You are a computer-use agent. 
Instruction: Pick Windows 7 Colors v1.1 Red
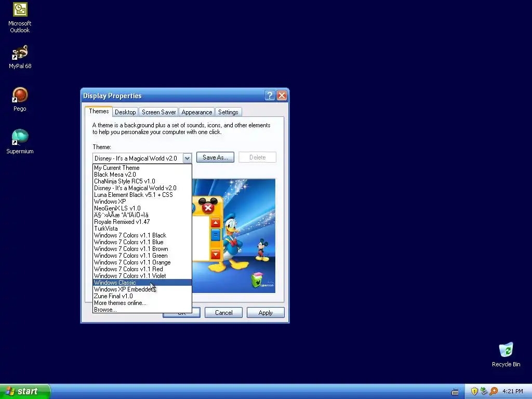(142, 269)
